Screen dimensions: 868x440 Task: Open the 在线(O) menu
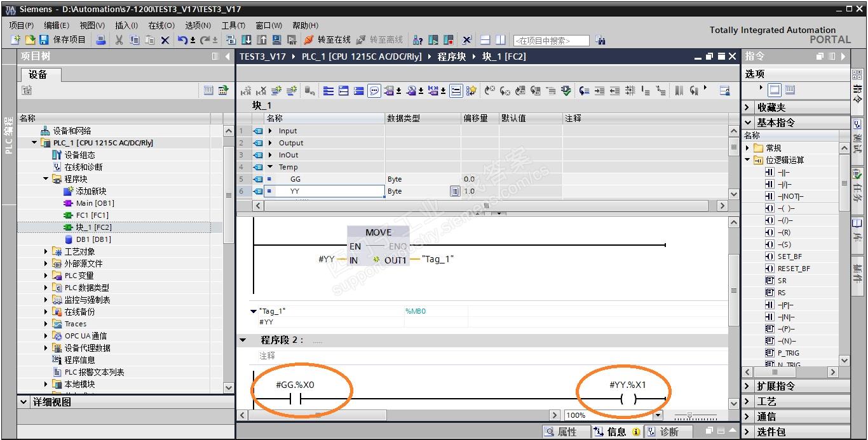tap(161, 25)
